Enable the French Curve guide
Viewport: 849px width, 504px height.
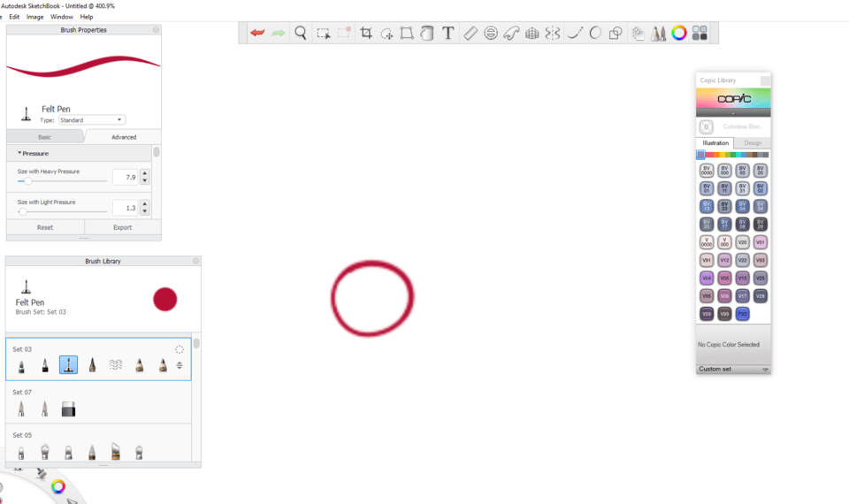511,33
